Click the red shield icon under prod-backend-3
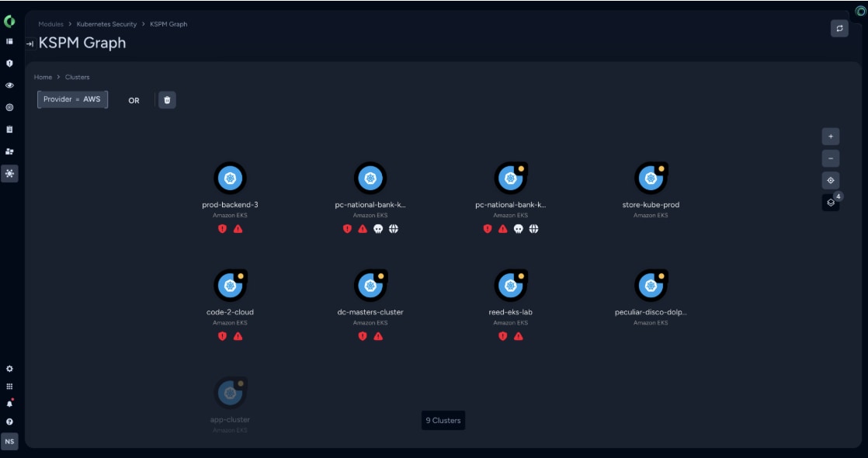 click(x=223, y=229)
